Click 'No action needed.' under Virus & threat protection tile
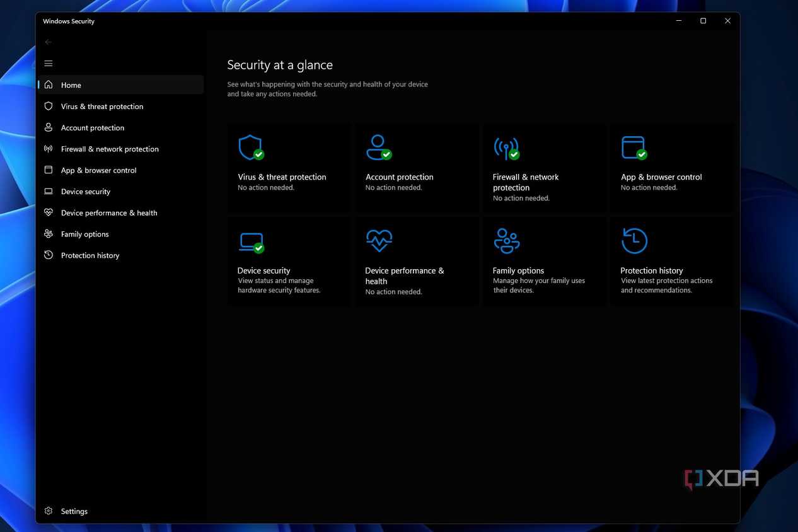The image size is (798, 532). [x=266, y=188]
